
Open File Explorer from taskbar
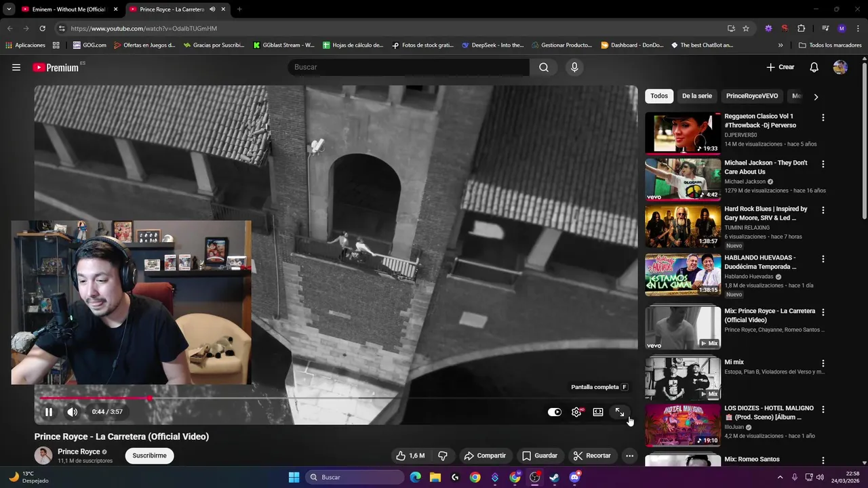[435, 477]
